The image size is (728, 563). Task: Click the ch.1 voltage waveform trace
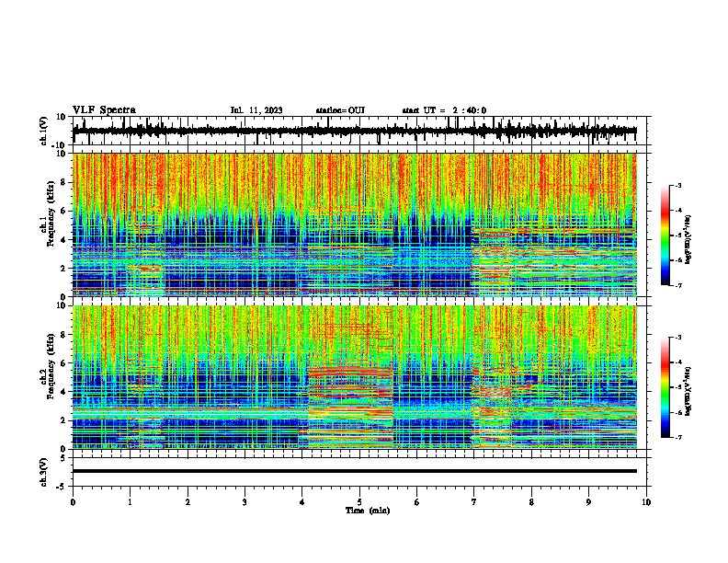[355, 131]
